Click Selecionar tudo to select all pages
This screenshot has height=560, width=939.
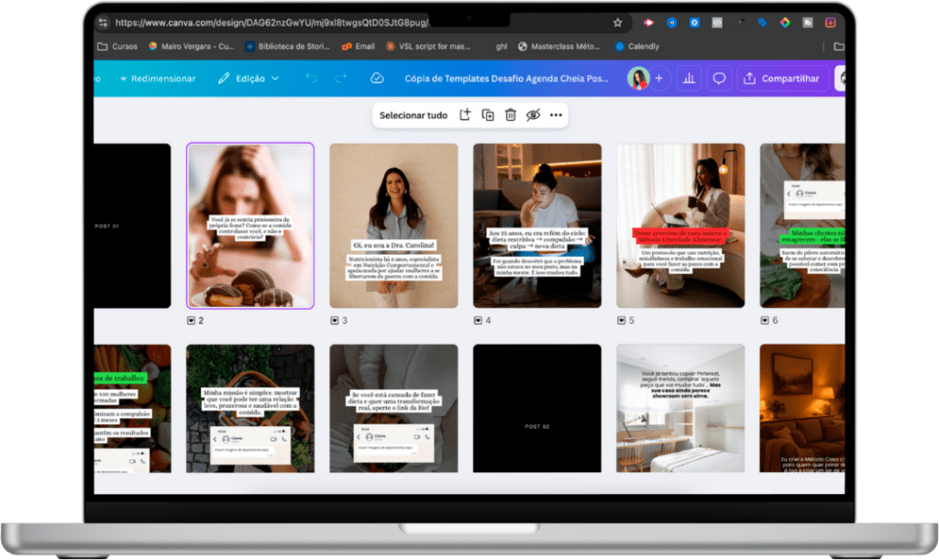coord(414,115)
